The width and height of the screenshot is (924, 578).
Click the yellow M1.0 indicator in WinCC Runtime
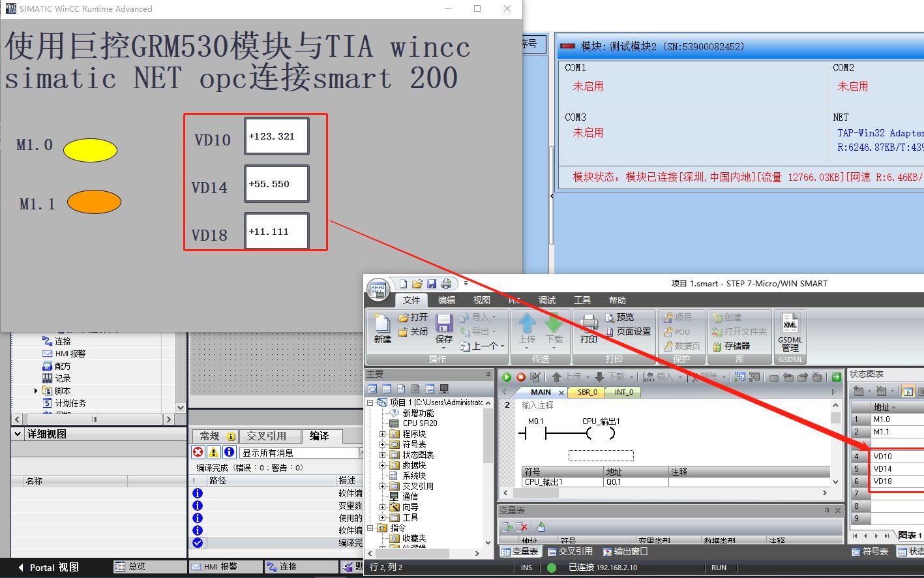point(90,150)
